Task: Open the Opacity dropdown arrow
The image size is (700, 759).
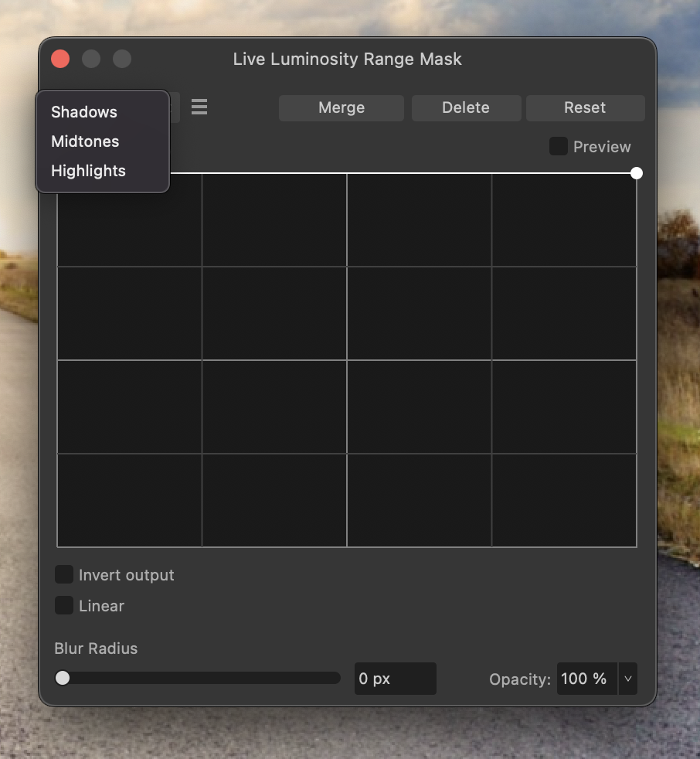Action: coord(628,679)
